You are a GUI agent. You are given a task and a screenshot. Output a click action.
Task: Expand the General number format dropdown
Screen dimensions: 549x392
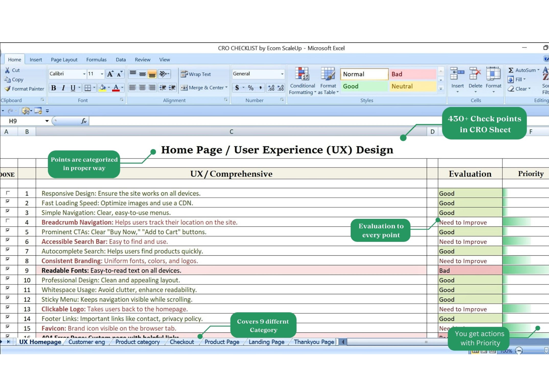click(282, 74)
